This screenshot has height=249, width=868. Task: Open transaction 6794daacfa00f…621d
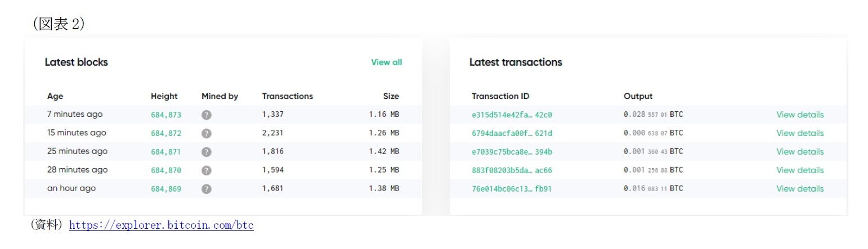pos(512,133)
